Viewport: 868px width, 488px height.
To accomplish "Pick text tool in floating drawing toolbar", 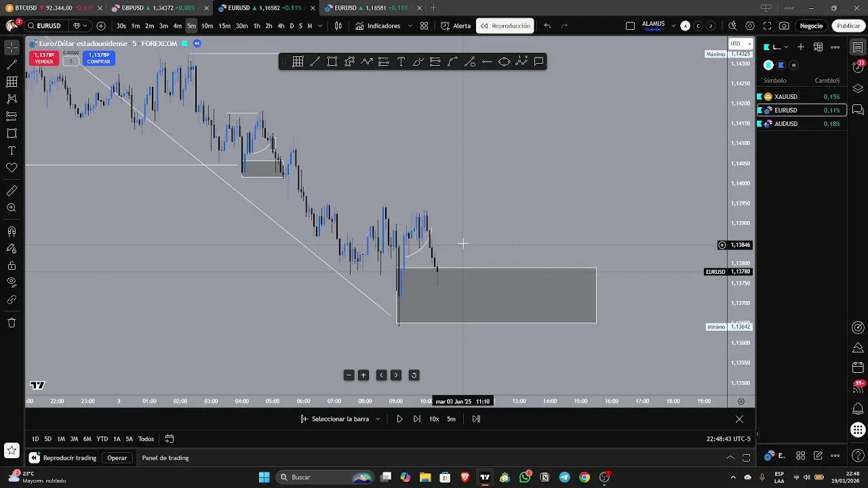I will pos(401,62).
